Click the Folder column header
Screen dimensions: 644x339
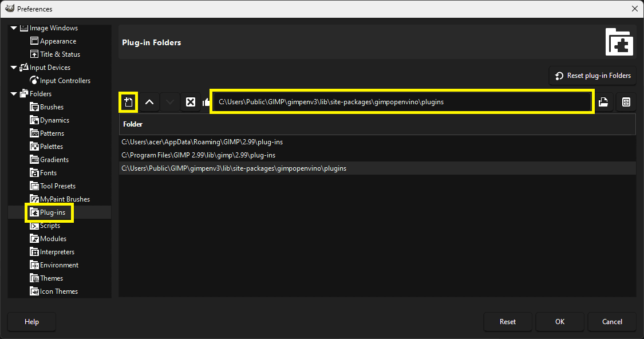pos(377,124)
